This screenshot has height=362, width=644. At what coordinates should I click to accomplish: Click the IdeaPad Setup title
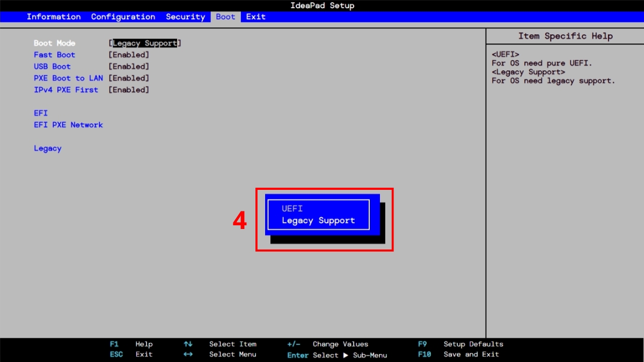321,6
